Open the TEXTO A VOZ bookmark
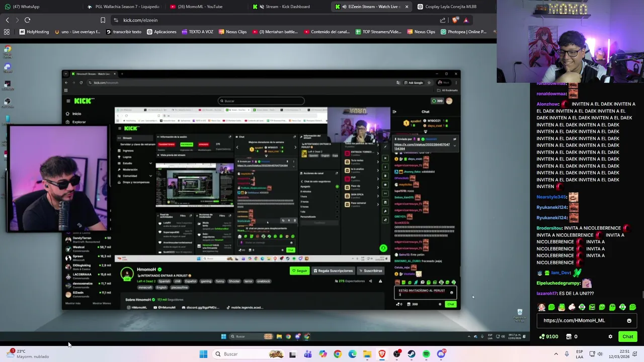 click(197, 32)
